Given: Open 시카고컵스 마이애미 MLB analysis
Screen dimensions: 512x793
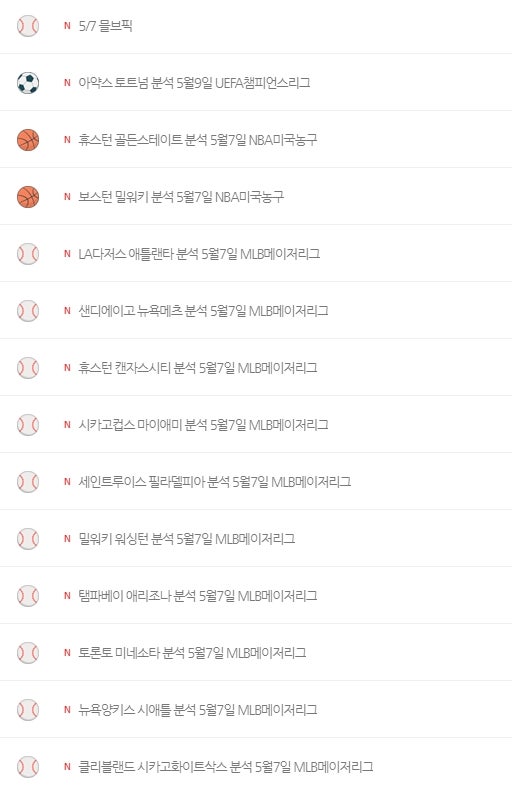Looking at the screenshot, I should 203,425.
